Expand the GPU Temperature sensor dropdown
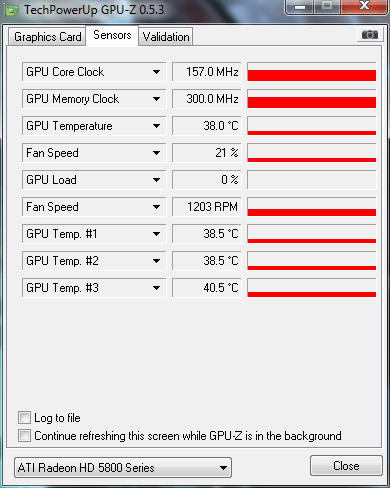This screenshot has width=390, height=488. (x=156, y=126)
